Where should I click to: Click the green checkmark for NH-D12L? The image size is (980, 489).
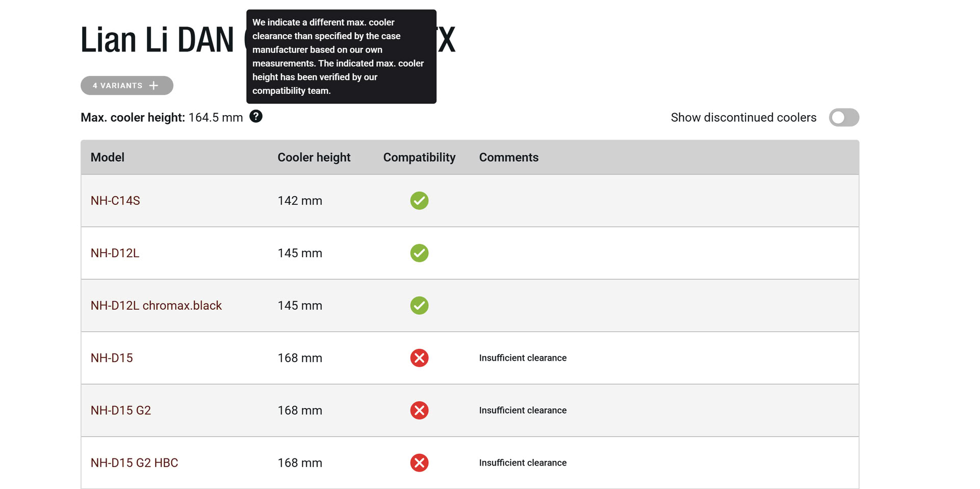tap(419, 253)
